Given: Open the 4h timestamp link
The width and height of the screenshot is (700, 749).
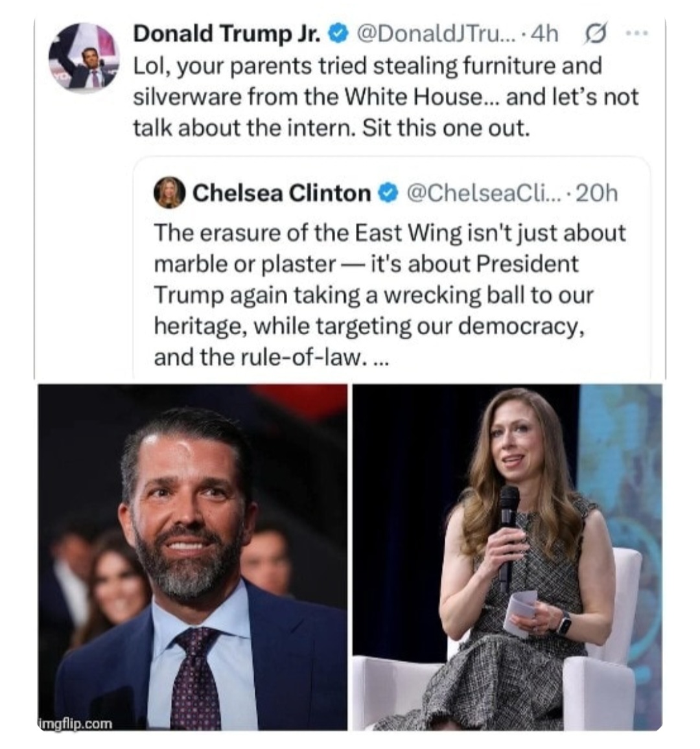Looking at the screenshot, I should tap(544, 34).
